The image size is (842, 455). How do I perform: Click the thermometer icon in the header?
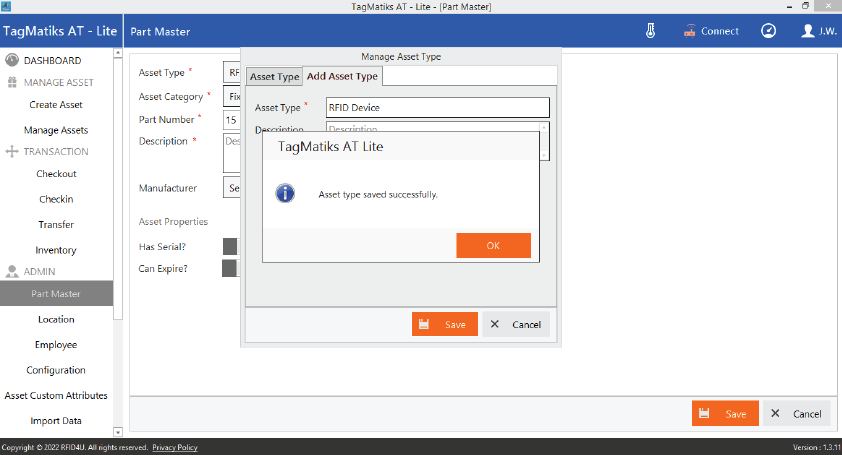[650, 31]
